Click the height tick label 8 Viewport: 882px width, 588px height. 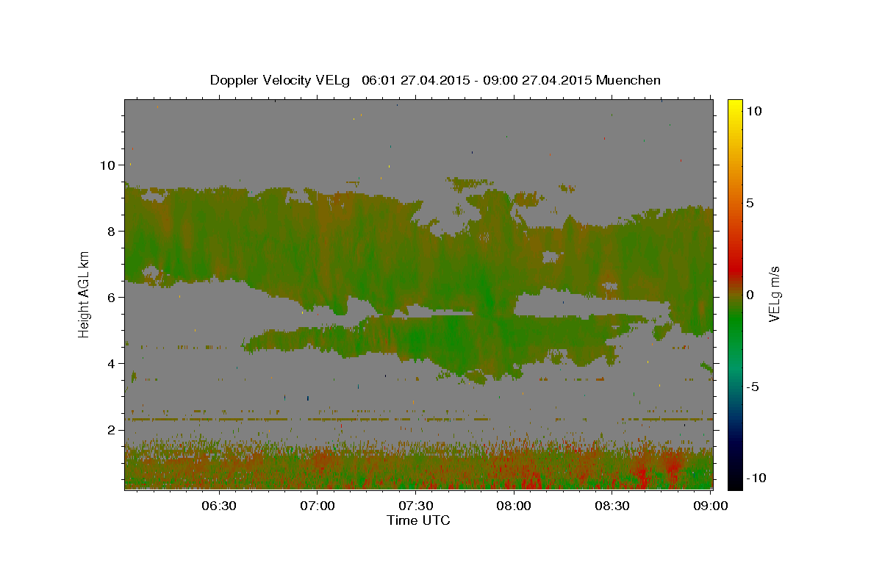coord(111,231)
